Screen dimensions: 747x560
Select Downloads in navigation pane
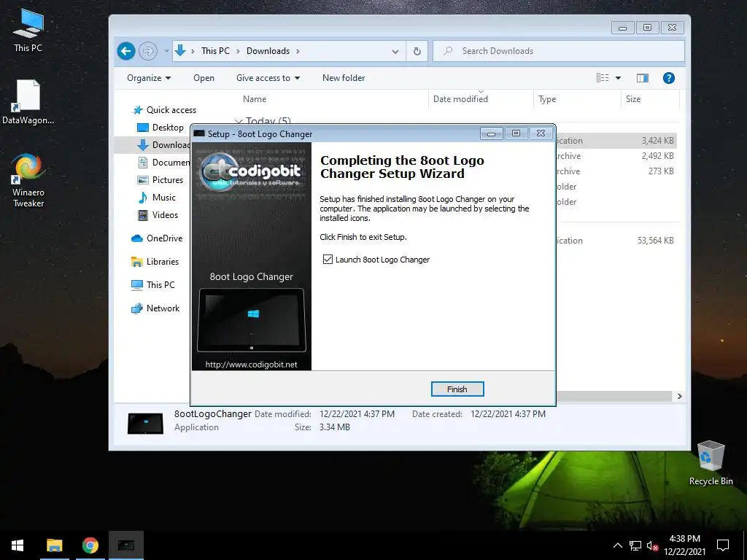(x=163, y=145)
